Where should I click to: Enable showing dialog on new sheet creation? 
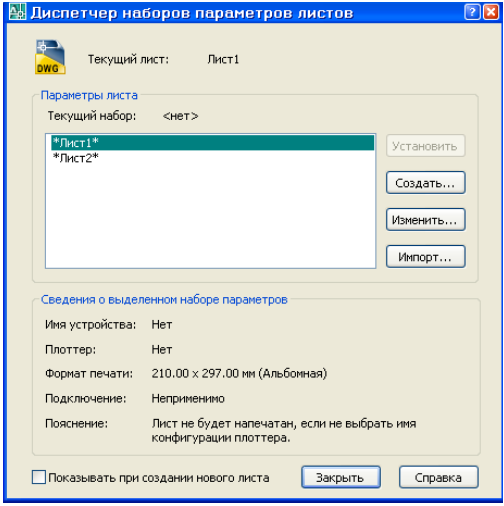(39, 477)
